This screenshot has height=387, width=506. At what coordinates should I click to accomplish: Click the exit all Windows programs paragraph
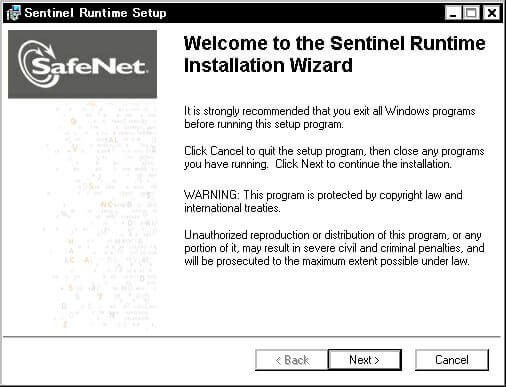point(330,117)
